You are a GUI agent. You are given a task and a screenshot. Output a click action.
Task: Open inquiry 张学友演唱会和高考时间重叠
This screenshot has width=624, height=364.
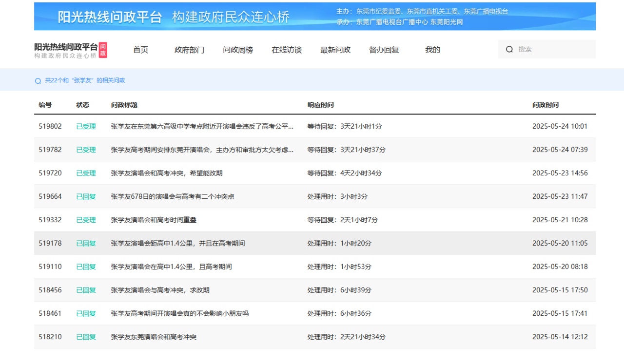pyautogui.click(x=154, y=220)
